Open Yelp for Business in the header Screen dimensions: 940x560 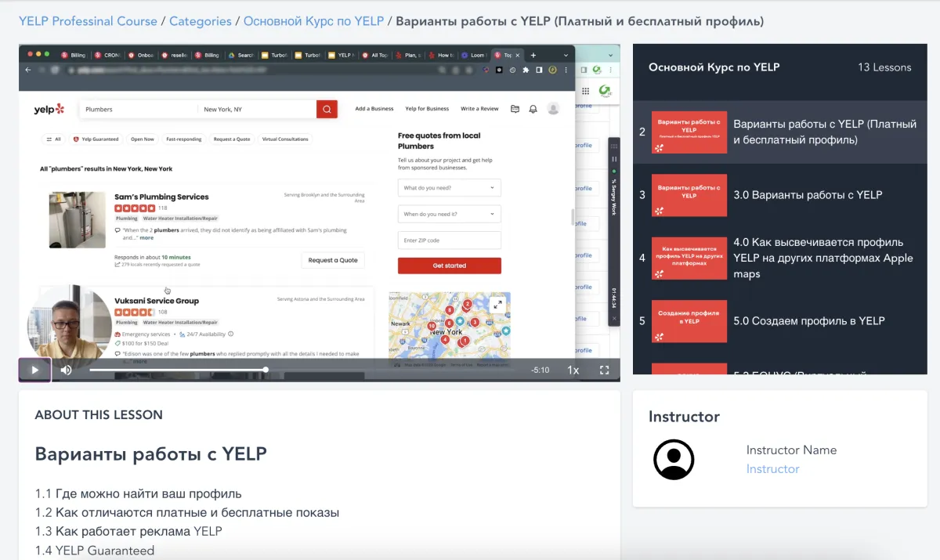click(427, 109)
